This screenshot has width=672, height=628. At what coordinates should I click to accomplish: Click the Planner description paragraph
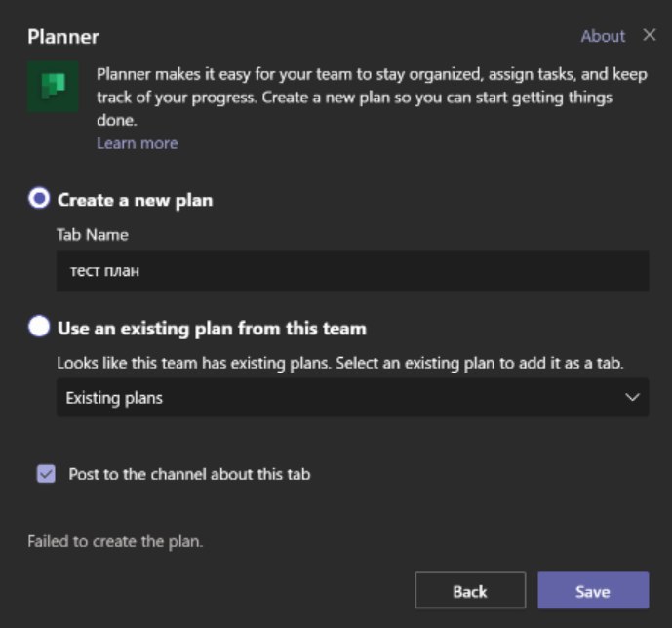(372, 98)
